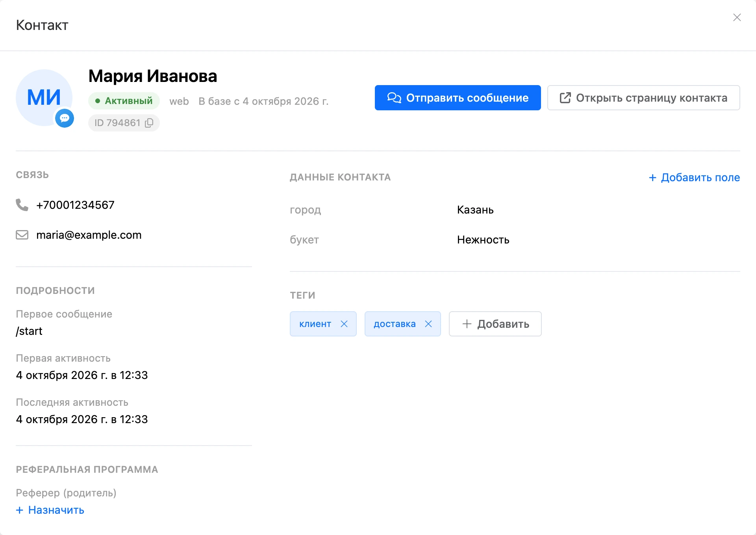Open Открыть страницу контакта button
Screen dimensions: 756x535
pyautogui.click(x=643, y=98)
